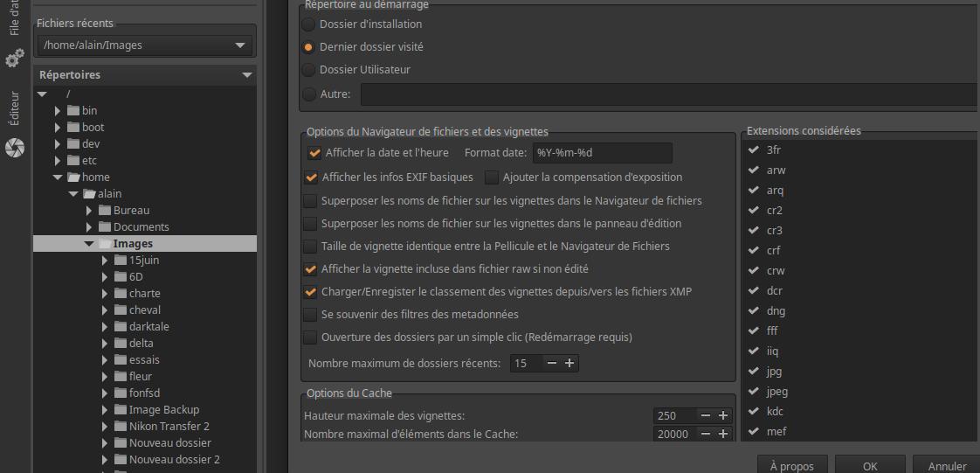Click the bin folder icon
This screenshot has width=980, height=473.
click(x=73, y=111)
